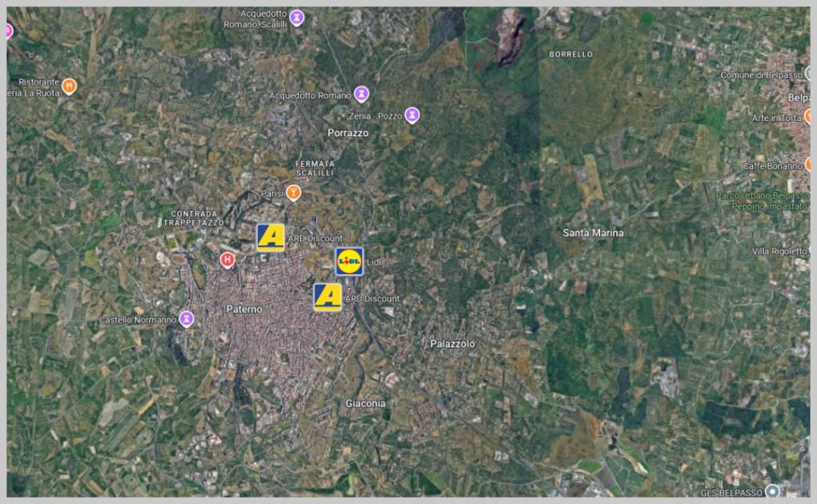This screenshot has width=817, height=504.
Task: Select the Giaconia place name
Action: pyautogui.click(x=365, y=404)
